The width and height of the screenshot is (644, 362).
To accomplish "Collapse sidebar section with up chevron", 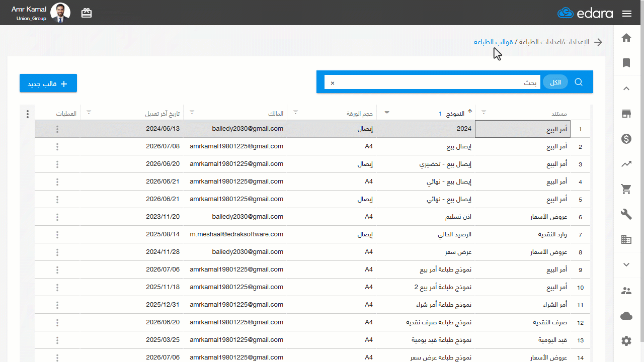I will (626, 88).
